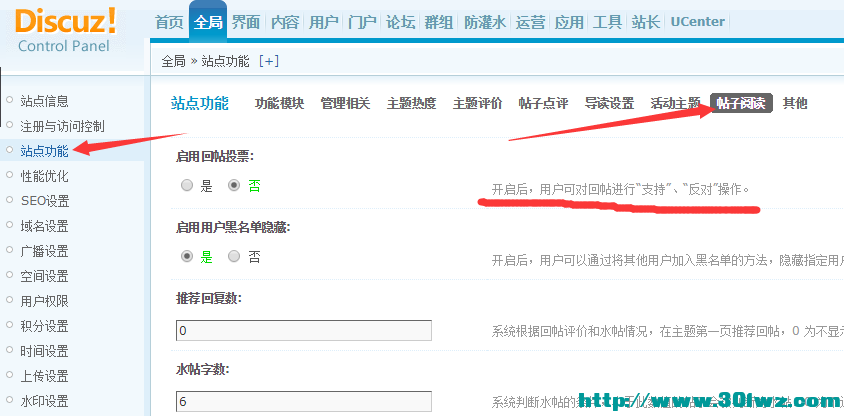The image size is (844, 416).
Task: Open the 内容 top menu
Action: (x=285, y=22)
